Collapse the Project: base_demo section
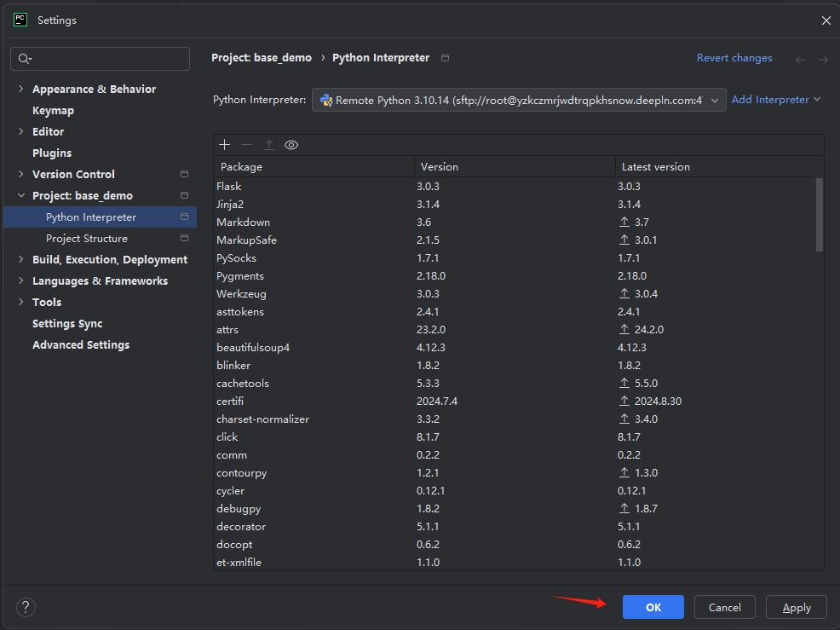The height and width of the screenshot is (630, 840). pyautogui.click(x=21, y=195)
